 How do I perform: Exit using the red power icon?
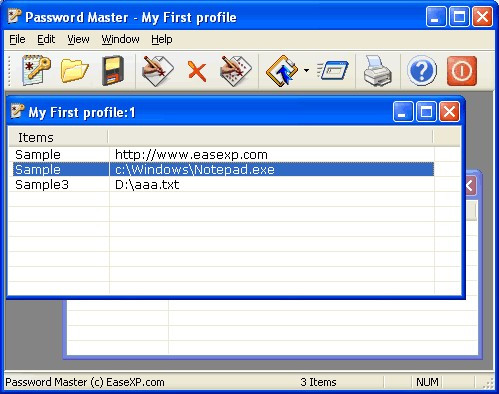[462, 71]
